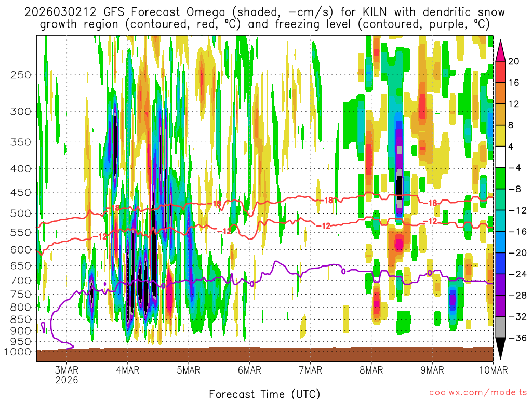Click the gray color bar segment between -32 and -36

[500, 327]
